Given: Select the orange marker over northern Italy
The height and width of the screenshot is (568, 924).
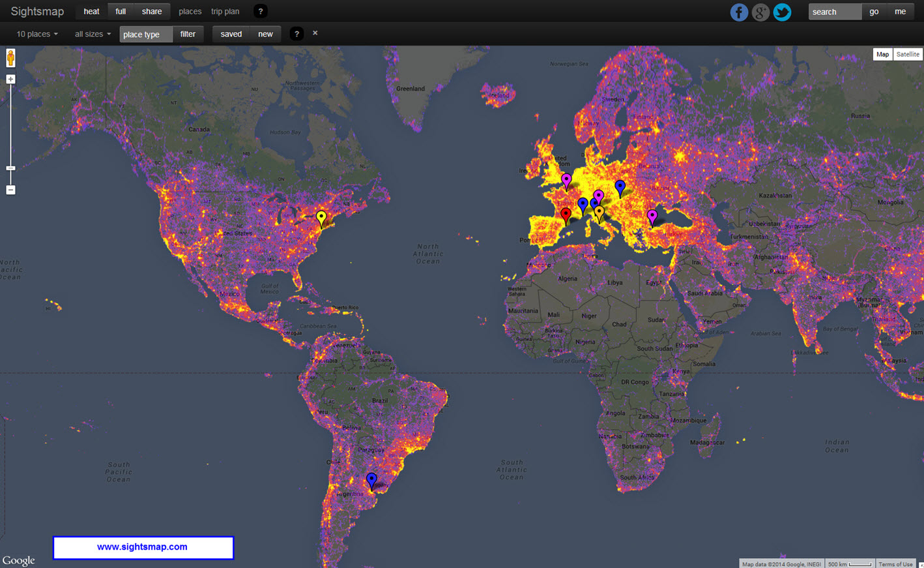Looking at the screenshot, I should [599, 213].
